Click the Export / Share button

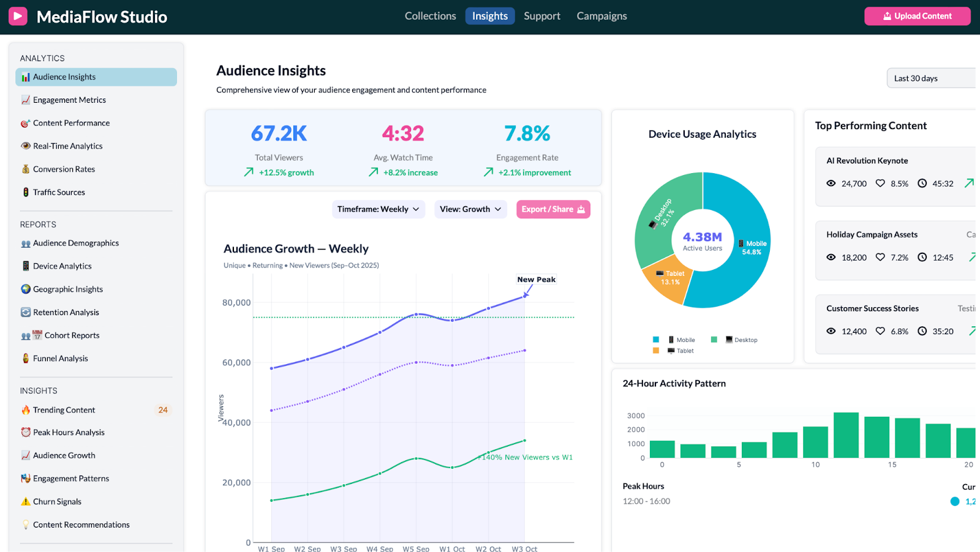pos(553,209)
